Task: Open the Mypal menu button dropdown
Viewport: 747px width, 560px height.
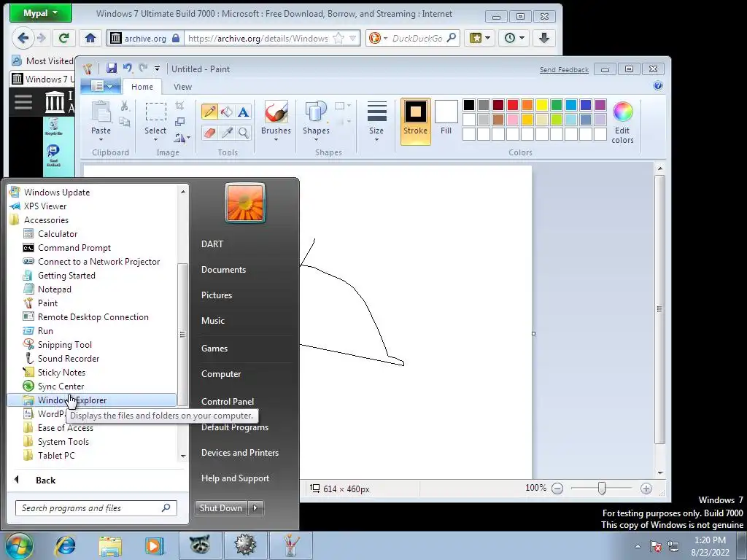Action: (41, 13)
